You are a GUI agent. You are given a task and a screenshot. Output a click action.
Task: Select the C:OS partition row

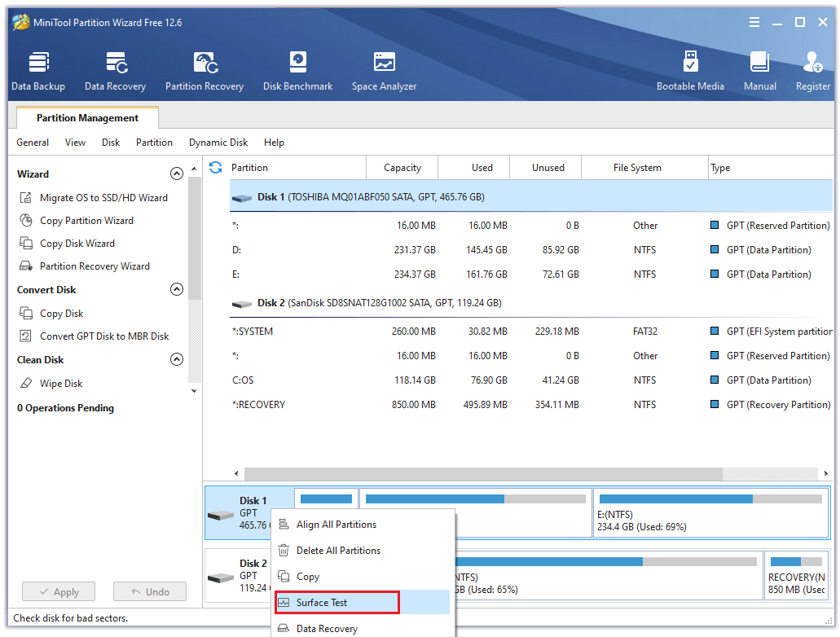click(x=531, y=380)
